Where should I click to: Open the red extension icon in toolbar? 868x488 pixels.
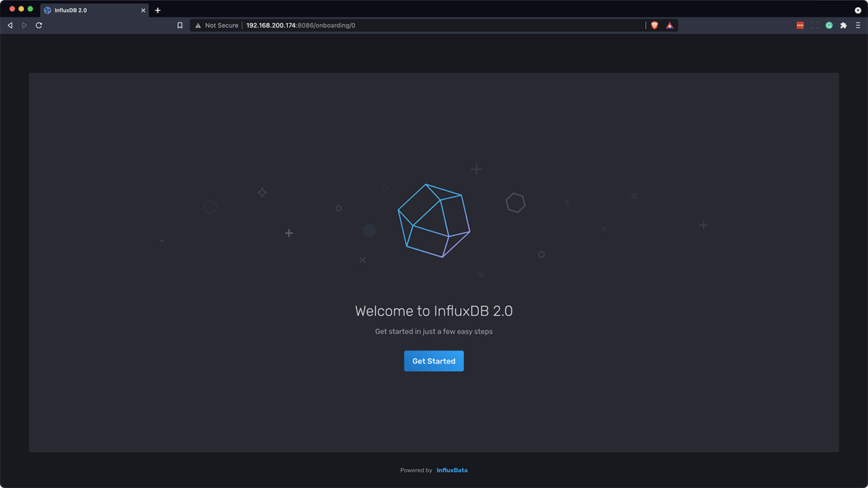800,25
